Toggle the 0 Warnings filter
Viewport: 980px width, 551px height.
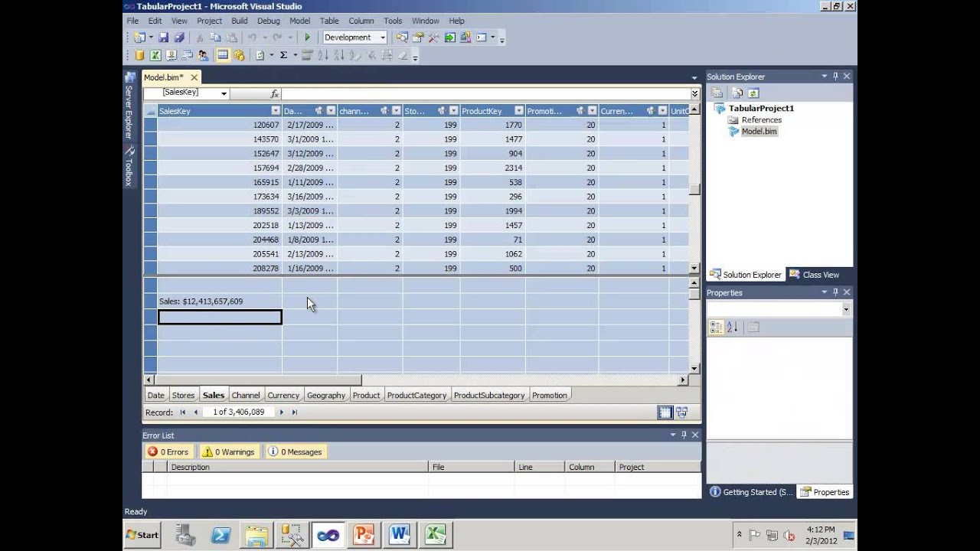228,452
